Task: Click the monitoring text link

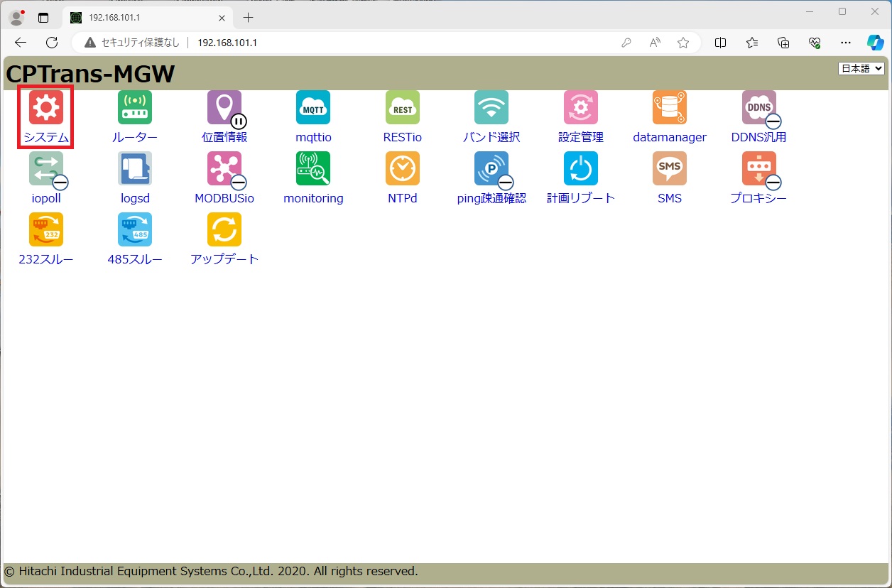Action: coord(313,198)
